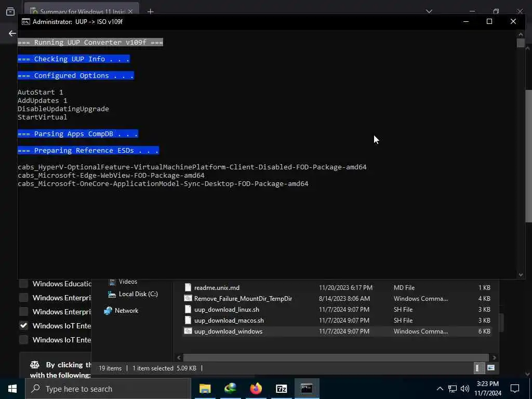
Task: Click the 'MD File' type cell
Action: pos(404,288)
